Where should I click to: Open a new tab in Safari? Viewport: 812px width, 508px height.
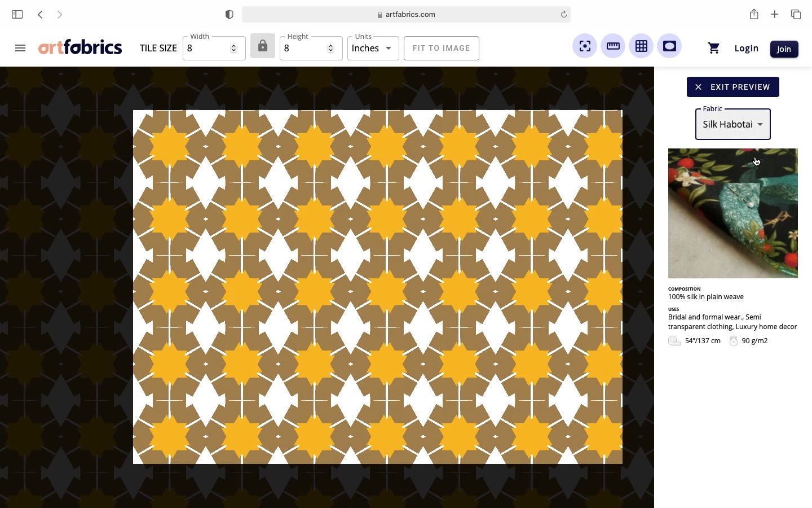click(x=775, y=14)
